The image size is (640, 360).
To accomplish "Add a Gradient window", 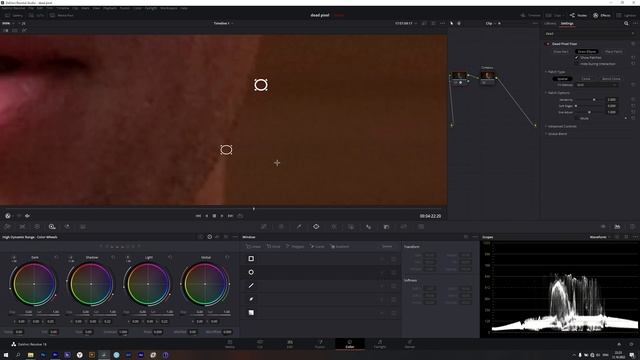I will [x=340, y=246].
